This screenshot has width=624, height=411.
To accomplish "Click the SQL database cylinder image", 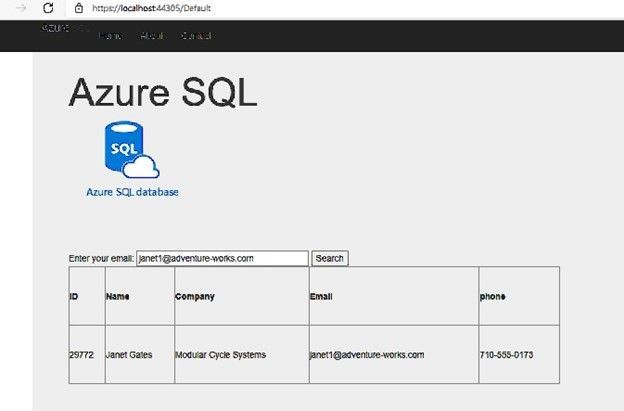I will point(132,150).
